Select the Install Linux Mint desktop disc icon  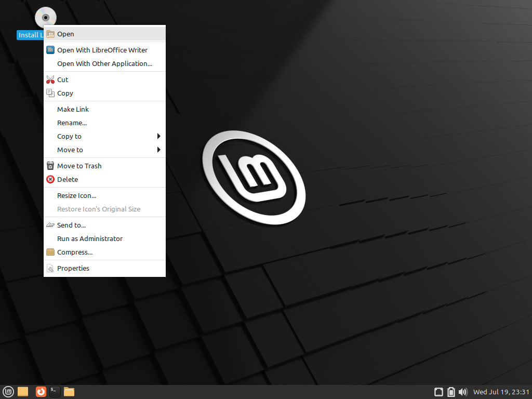click(x=46, y=18)
